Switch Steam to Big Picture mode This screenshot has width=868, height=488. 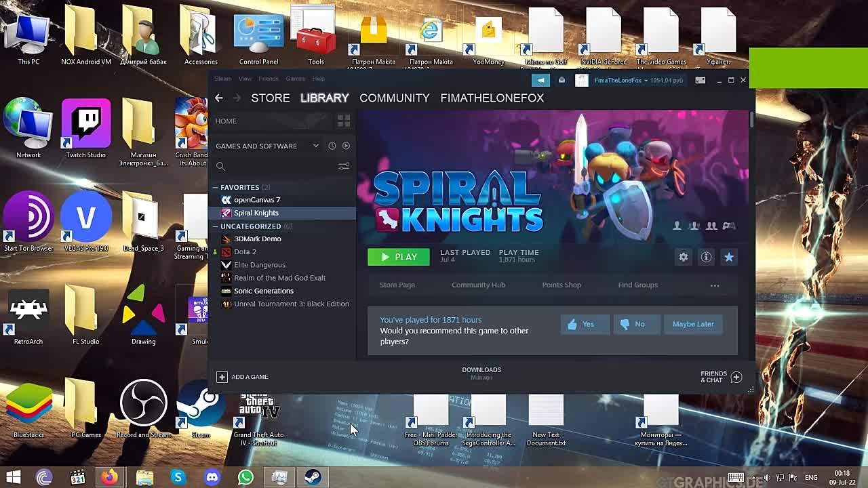(701, 80)
